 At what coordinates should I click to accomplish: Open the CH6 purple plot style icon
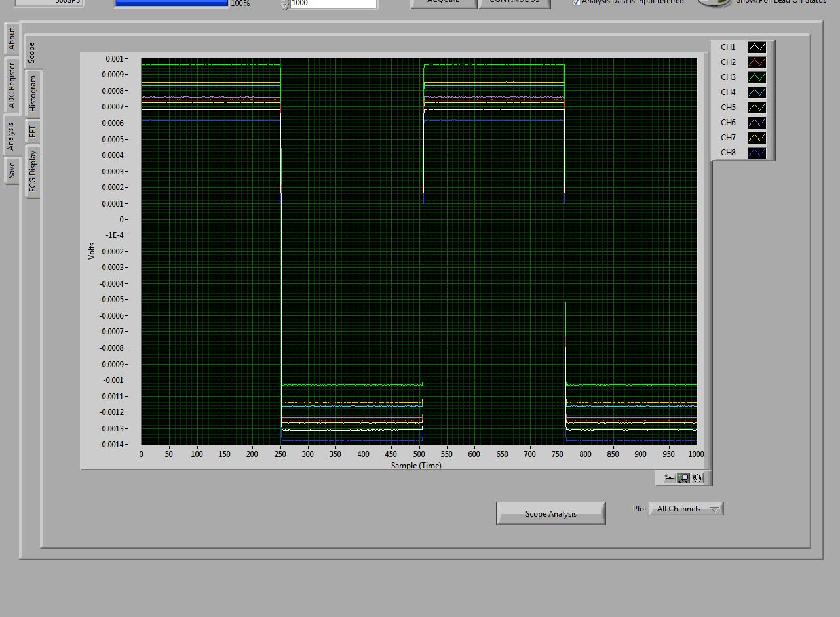point(757,123)
